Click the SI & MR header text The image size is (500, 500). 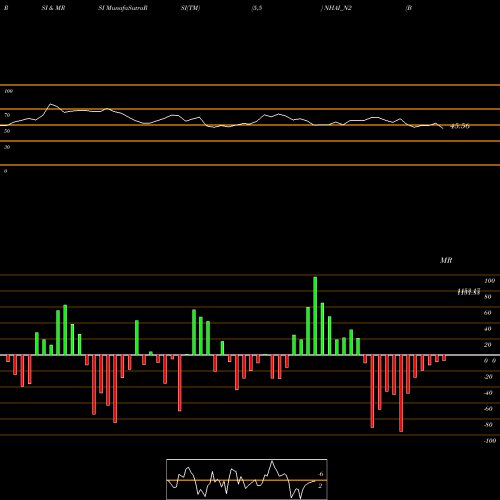click(x=53, y=8)
